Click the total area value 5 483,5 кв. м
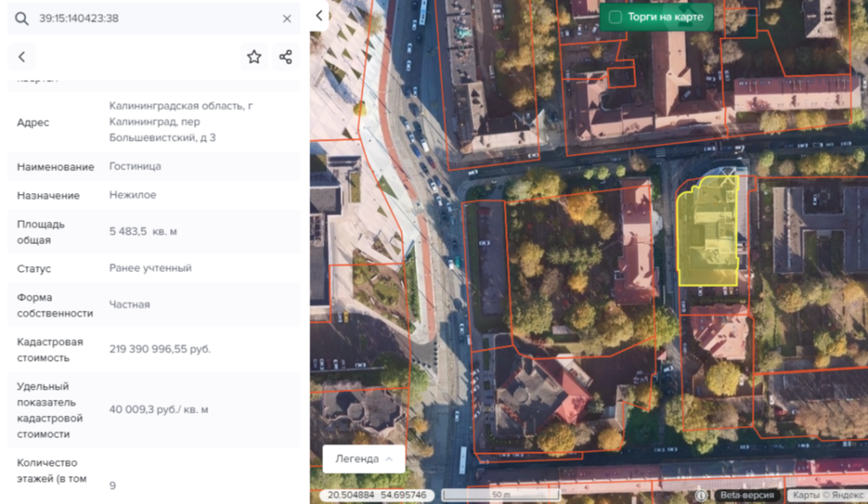868x504 pixels. click(143, 231)
